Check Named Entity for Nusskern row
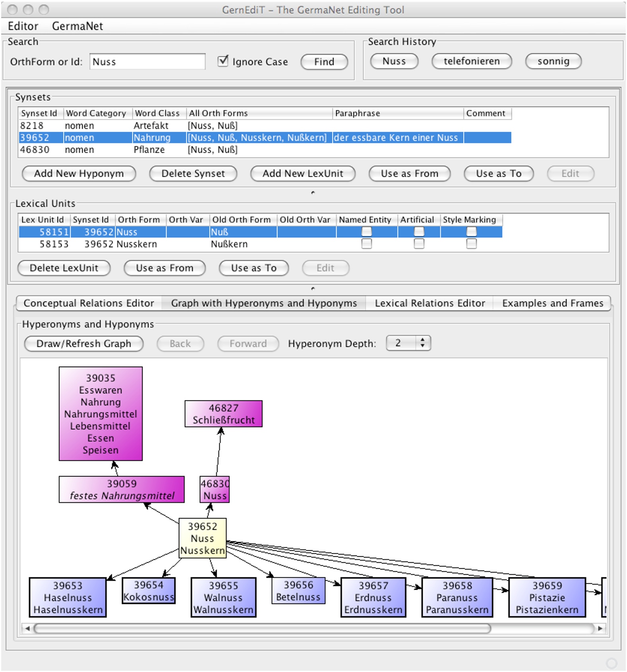 point(366,244)
